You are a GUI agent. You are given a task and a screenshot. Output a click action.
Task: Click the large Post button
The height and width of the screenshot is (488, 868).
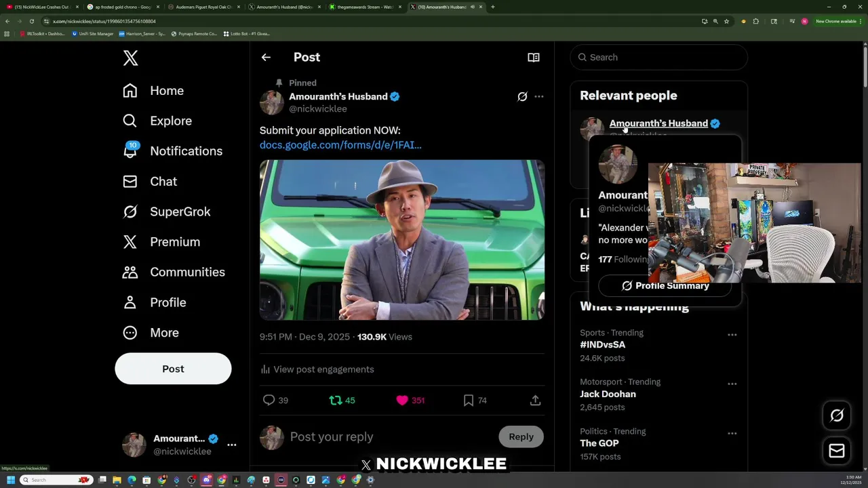pyautogui.click(x=173, y=369)
